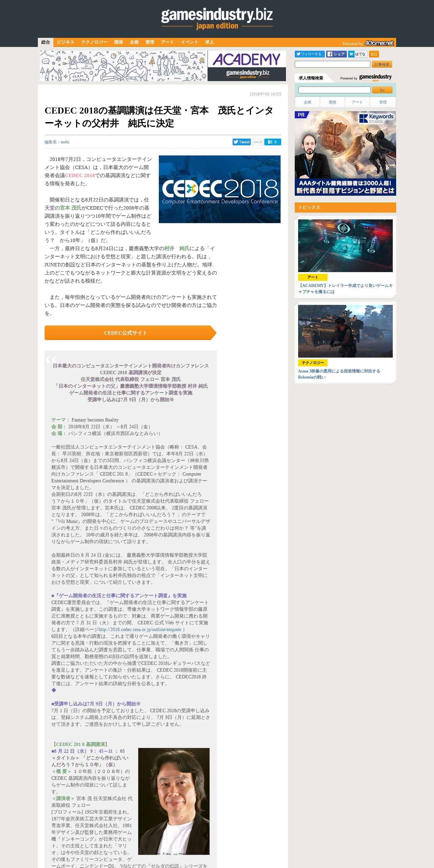Focus the job search input field
This screenshot has height=868, width=434.
[x=335, y=90]
